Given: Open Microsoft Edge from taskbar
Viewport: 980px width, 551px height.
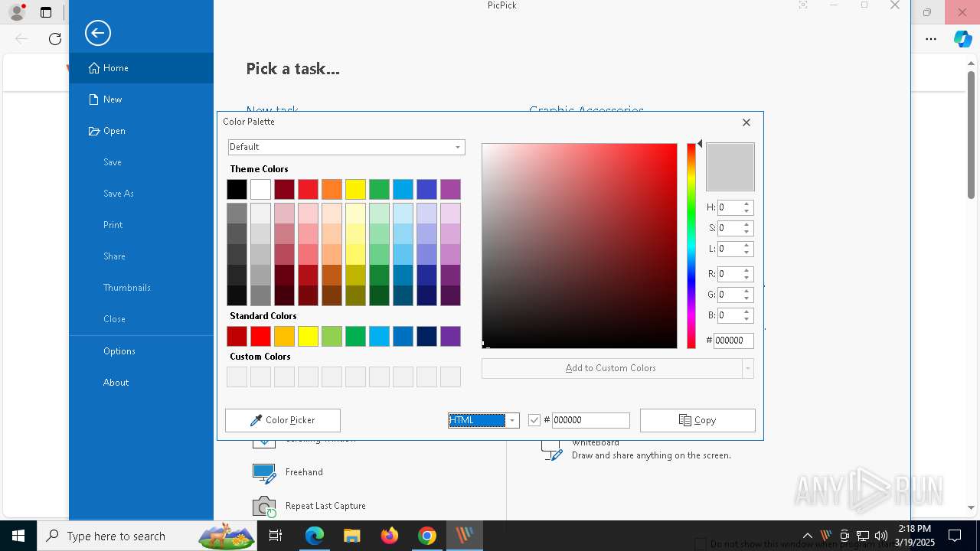Looking at the screenshot, I should (x=315, y=536).
